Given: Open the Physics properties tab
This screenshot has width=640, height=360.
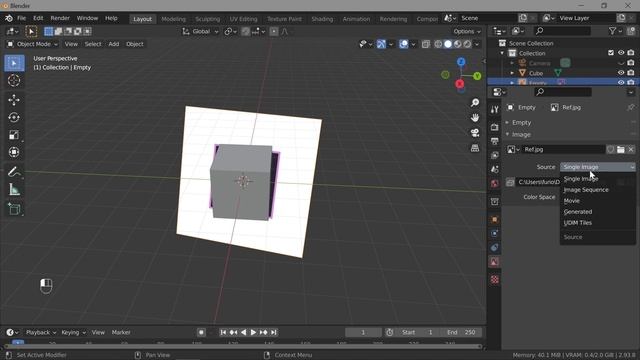Looking at the screenshot, I should 495,233.
